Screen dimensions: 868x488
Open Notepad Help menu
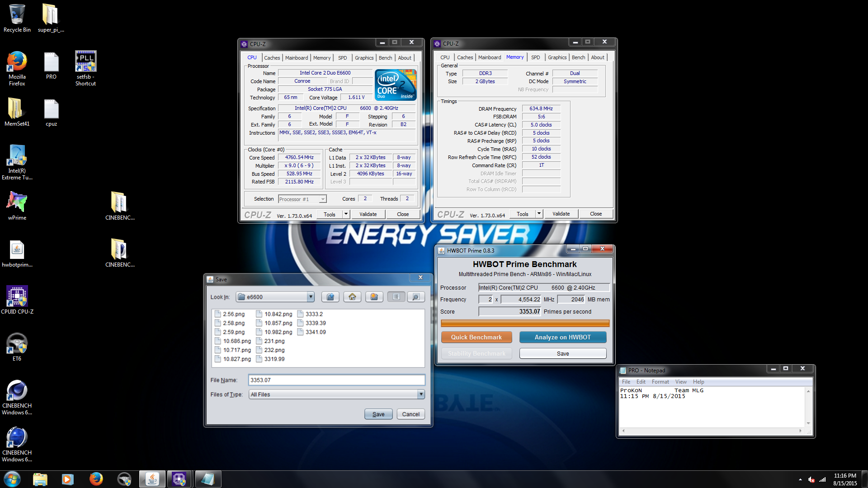point(698,382)
